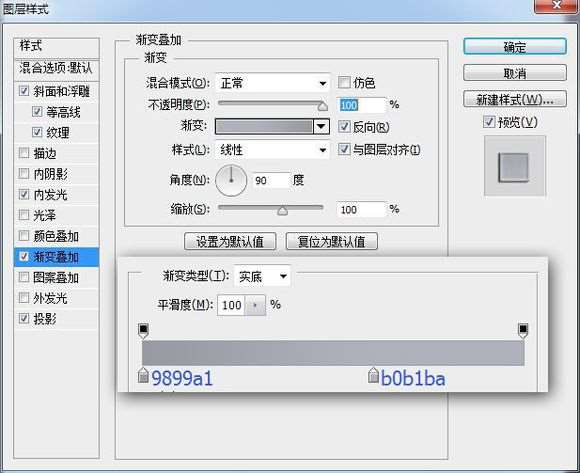
Task: Click the gradient editor bar
Action: click(x=333, y=353)
